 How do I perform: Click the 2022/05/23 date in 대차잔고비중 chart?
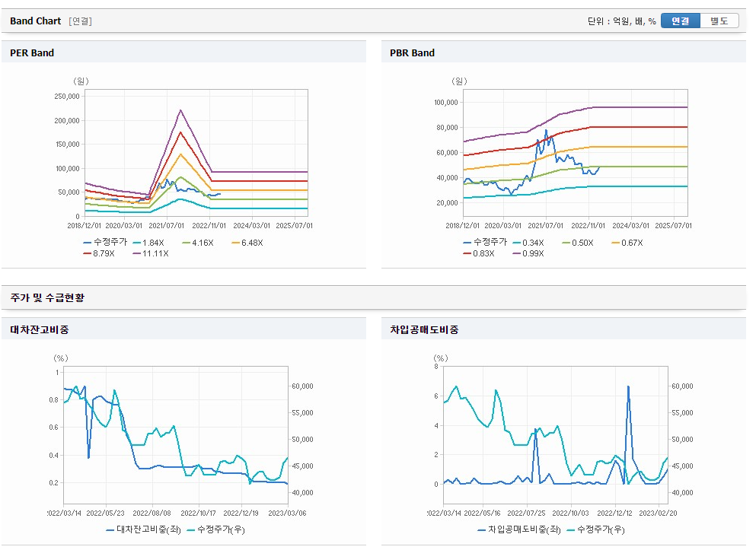[105, 513]
